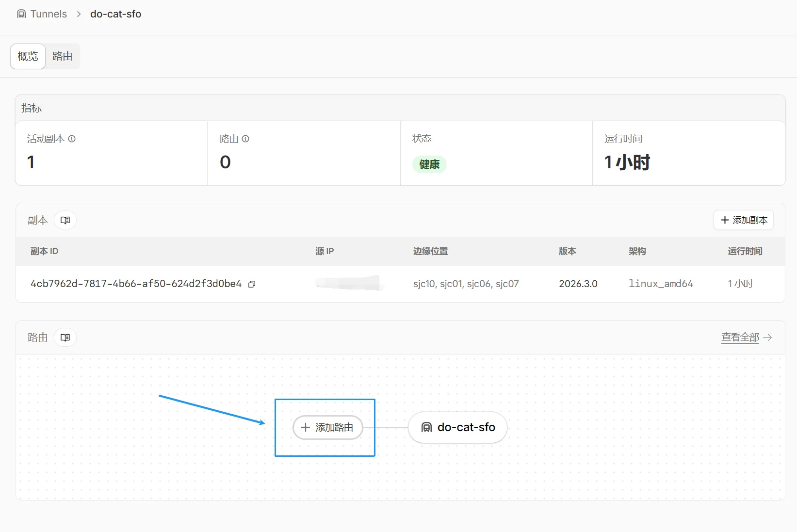Viewport: 797px width, 532px height.
Task: Click the info icon beside 活动副本
Action: point(72,139)
